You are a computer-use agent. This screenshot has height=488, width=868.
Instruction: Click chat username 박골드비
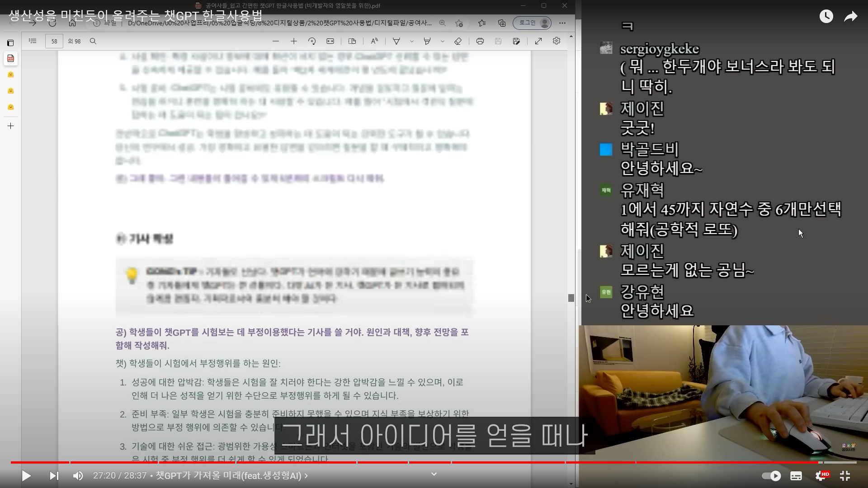coord(649,149)
